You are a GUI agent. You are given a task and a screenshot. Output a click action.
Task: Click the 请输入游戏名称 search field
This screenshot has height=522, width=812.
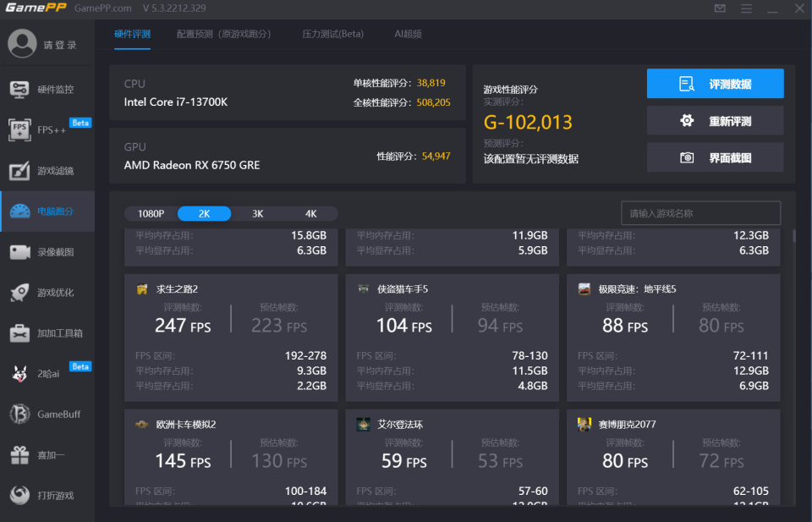[700, 213]
